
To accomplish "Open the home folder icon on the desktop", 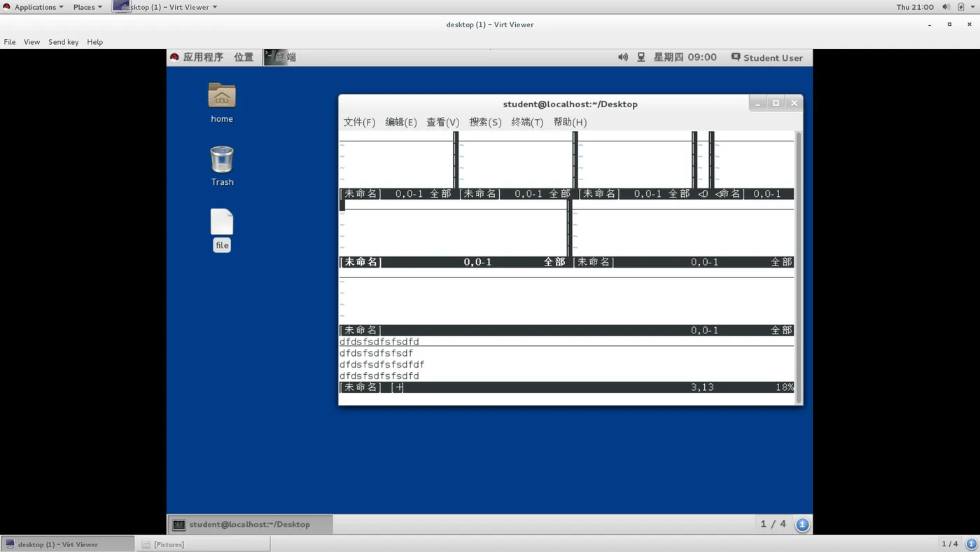I will [x=222, y=96].
